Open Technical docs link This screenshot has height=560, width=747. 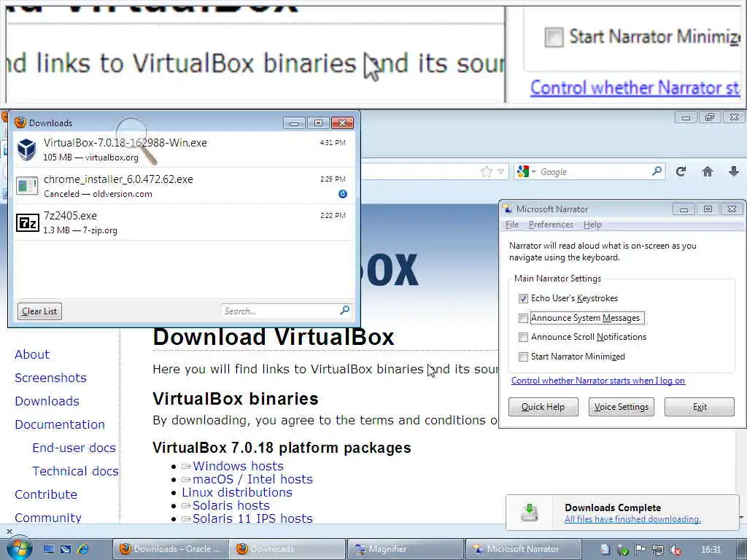[x=75, y=471]
